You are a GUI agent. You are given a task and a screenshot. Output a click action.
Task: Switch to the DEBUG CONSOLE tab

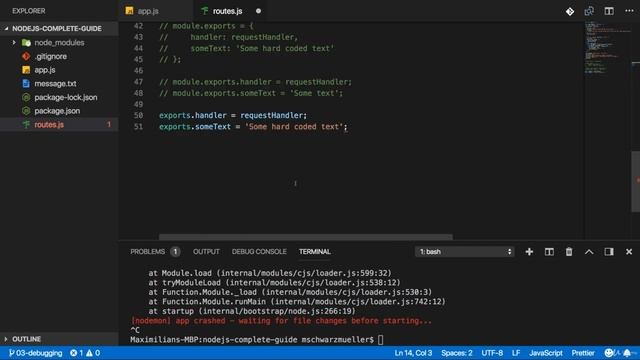click(259, 252)
